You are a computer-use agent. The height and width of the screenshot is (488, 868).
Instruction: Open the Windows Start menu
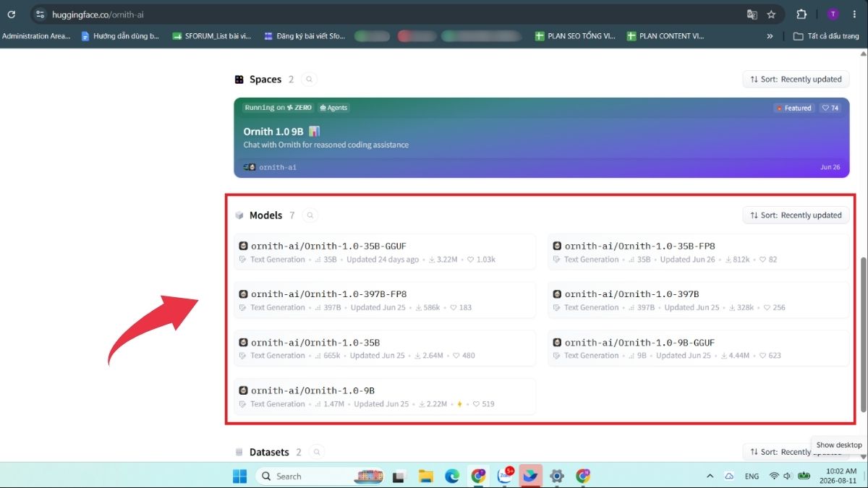tap(239, 476)
